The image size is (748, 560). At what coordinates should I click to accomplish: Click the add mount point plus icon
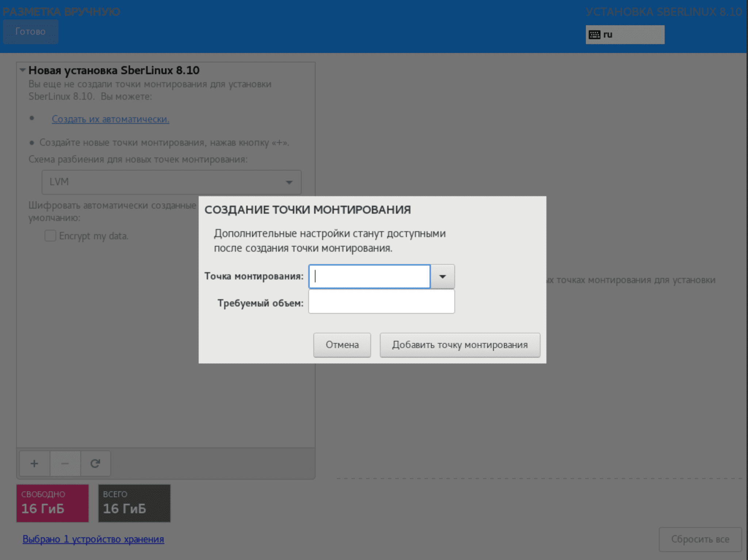[34, 464]
